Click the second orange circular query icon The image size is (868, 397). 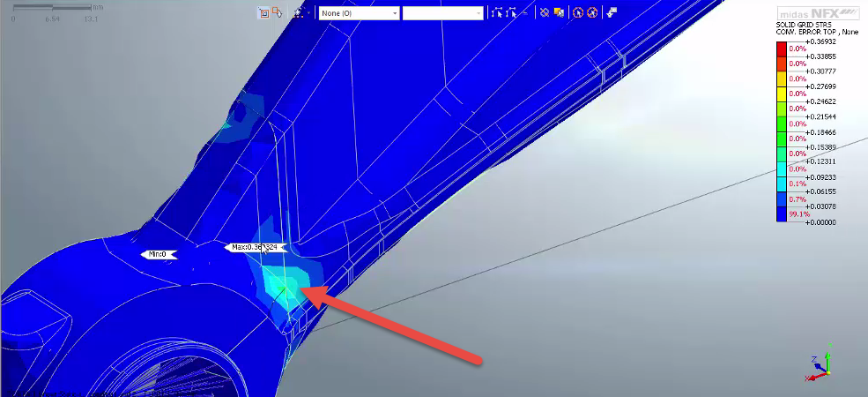(592, 12)
